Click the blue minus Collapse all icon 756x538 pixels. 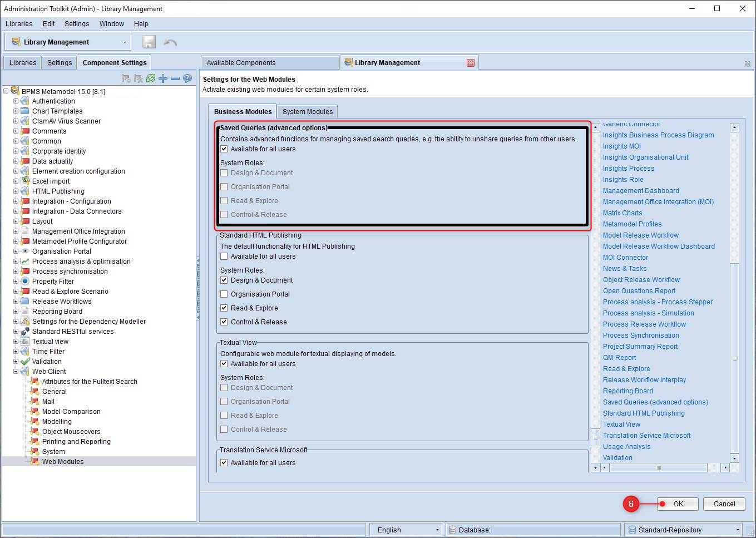175,78
